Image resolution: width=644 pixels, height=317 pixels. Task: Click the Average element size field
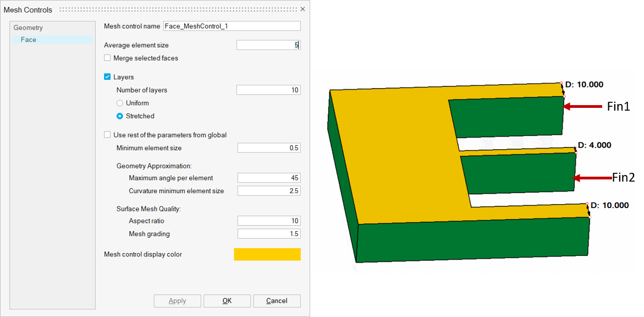[268, 45]
